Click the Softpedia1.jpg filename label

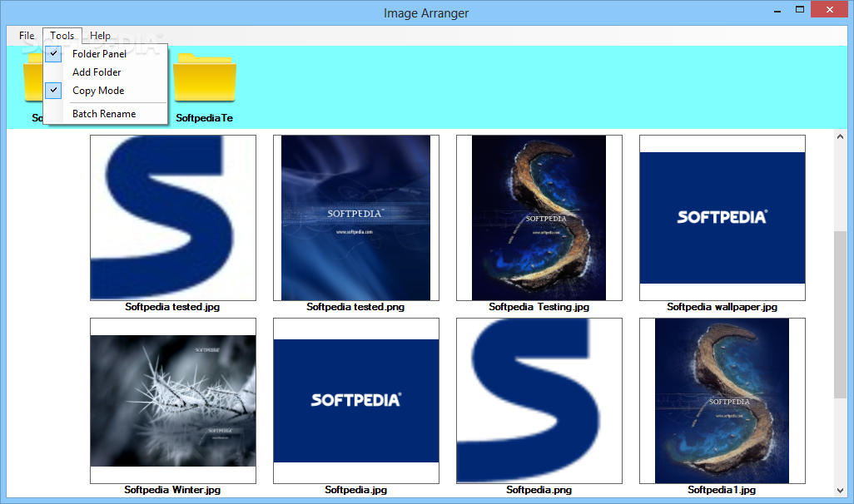click(722, 490)
